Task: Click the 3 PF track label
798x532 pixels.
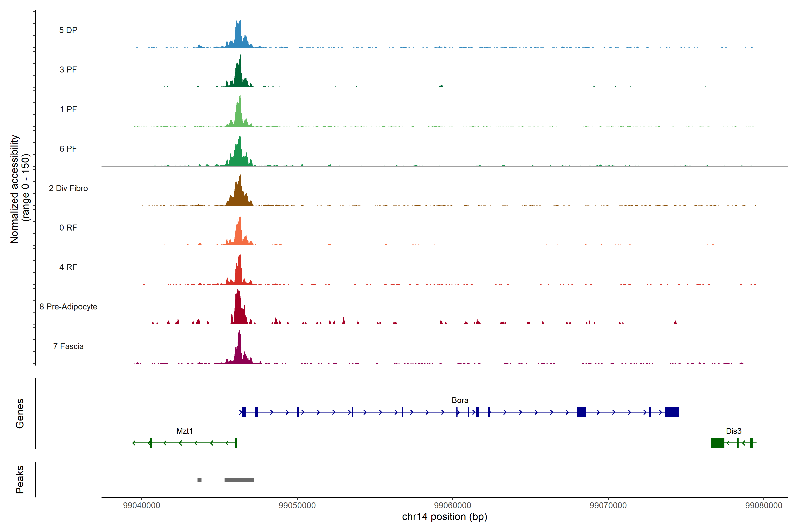Action: (68, 70)
